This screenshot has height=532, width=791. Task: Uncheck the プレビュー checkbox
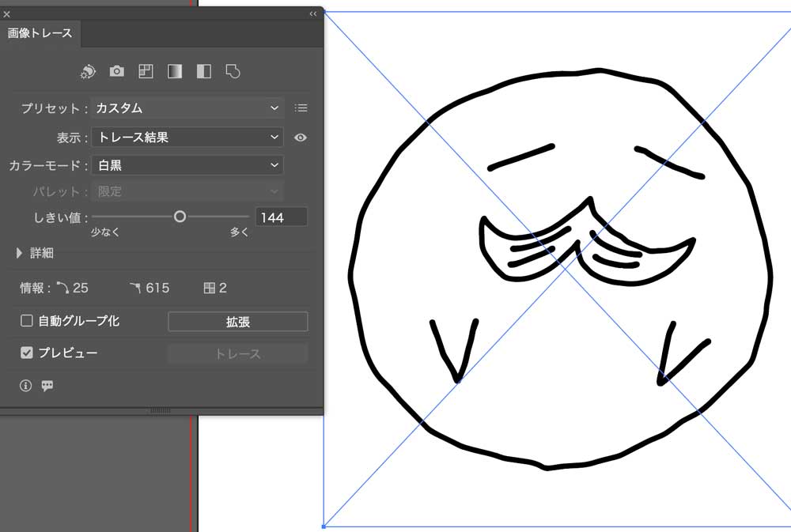pyautogui.click(x=27, y=353)
